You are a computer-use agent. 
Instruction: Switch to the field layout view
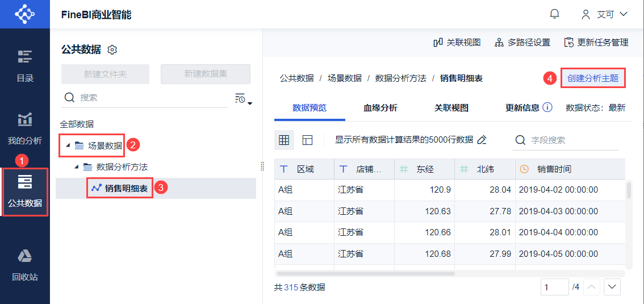point(308,140)
